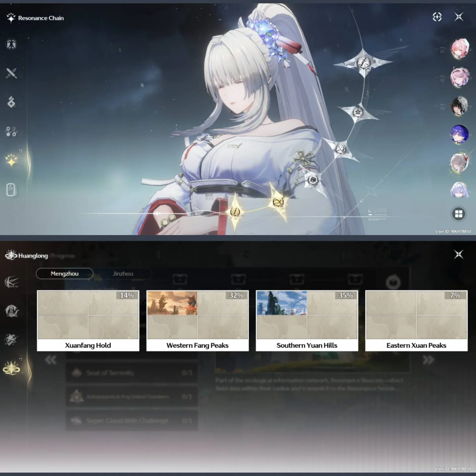Select the Resonance Chain sparkle sidebar icon
The image size is (476, 476).
pos(11,160)
